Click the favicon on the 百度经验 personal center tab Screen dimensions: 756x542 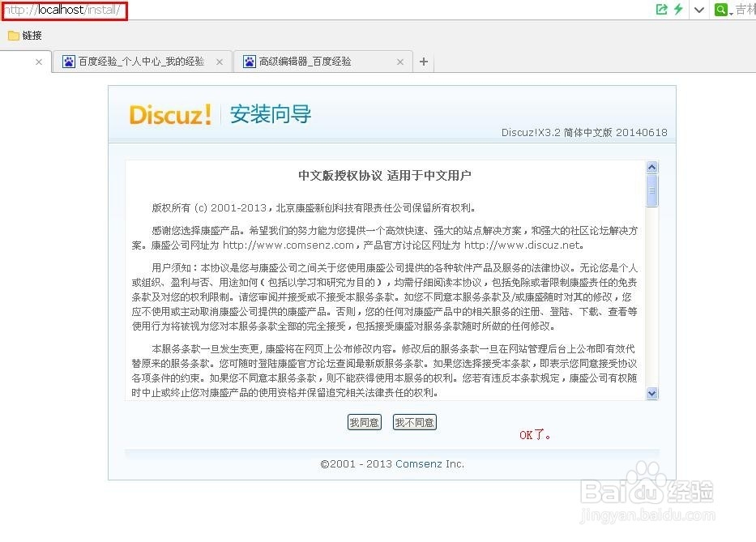coord(68,61)
